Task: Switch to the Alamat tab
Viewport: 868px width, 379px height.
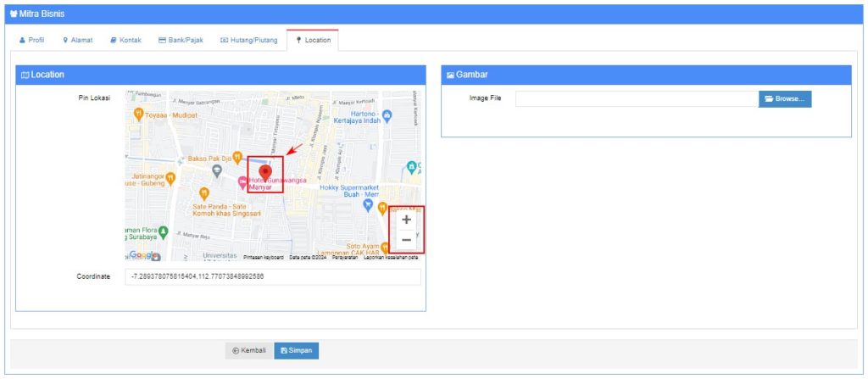Action: pyautogui.click(x=77, y=41)
